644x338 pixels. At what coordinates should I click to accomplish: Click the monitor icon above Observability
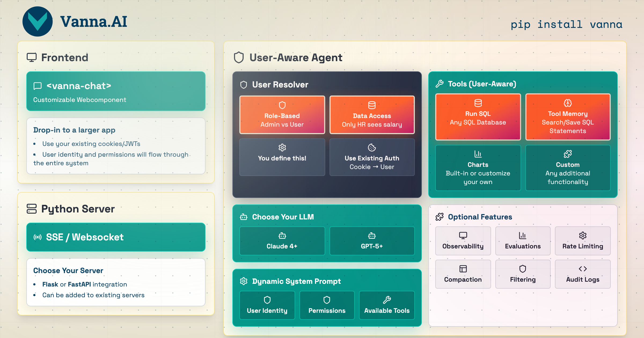pos(463,235)
